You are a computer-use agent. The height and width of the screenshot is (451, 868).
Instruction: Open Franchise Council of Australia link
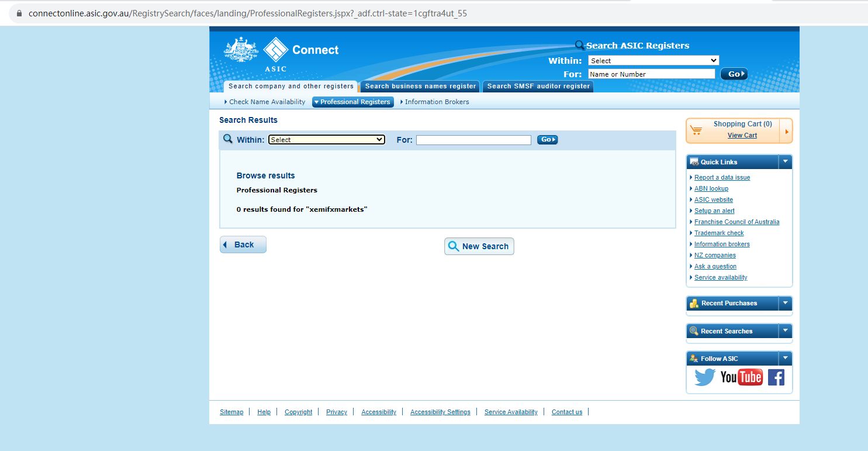click(x=737, y=222)
